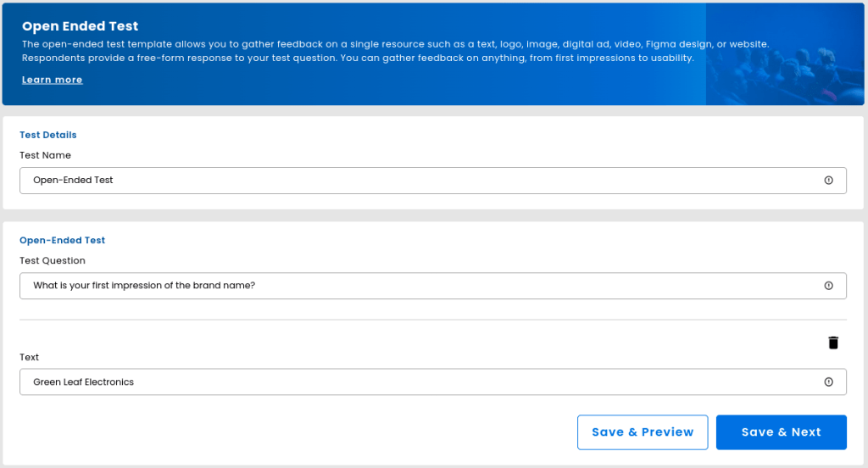This screenshot has height=468, width=868.
Task: Click the Open-Ended Test section heading
Action: click(x=62, y=240)
